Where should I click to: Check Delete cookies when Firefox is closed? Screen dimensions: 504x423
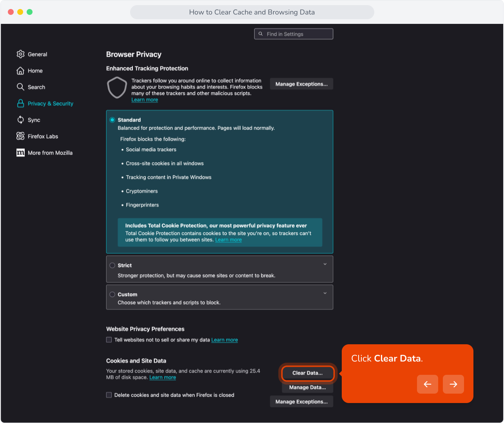click(x=109, y=395)
